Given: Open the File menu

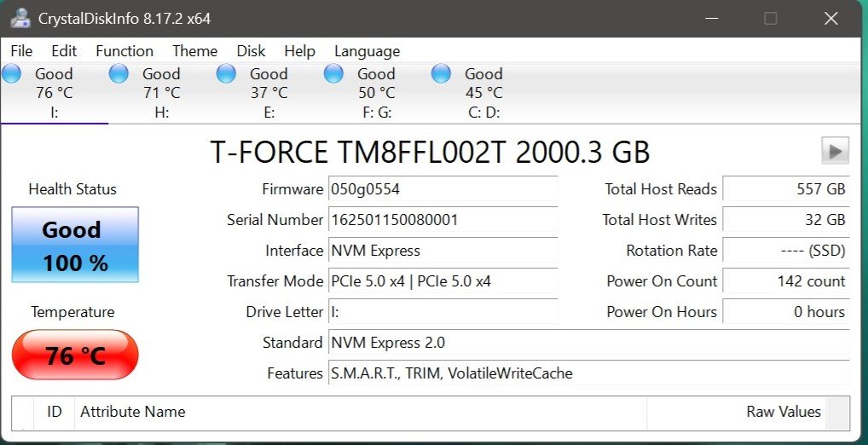Looking at the screenshot, I should [21, 51].
